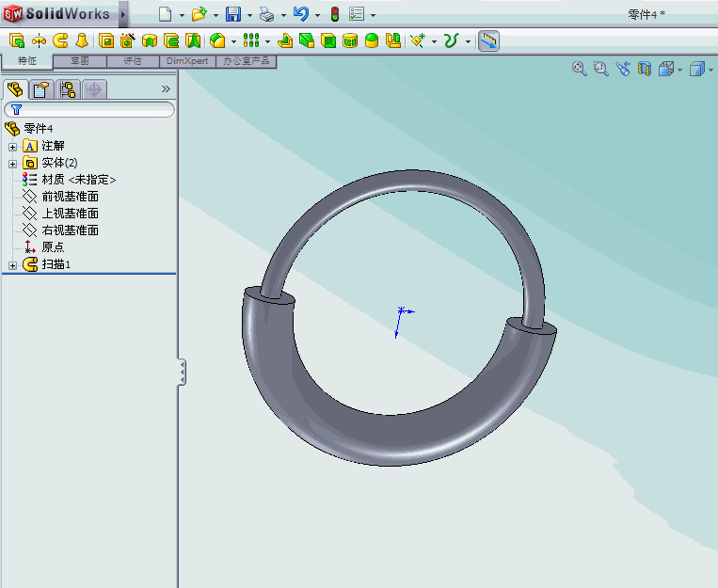Expand the SolidWorks menu arrow

pyautogui.click(x=122, y=14)
